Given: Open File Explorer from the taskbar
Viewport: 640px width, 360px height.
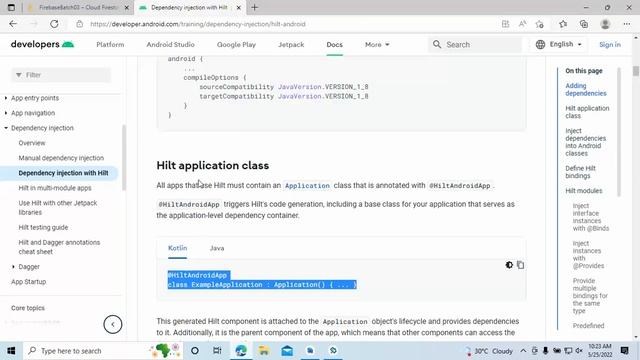Looking at the screenshot, I should (264, 351).
